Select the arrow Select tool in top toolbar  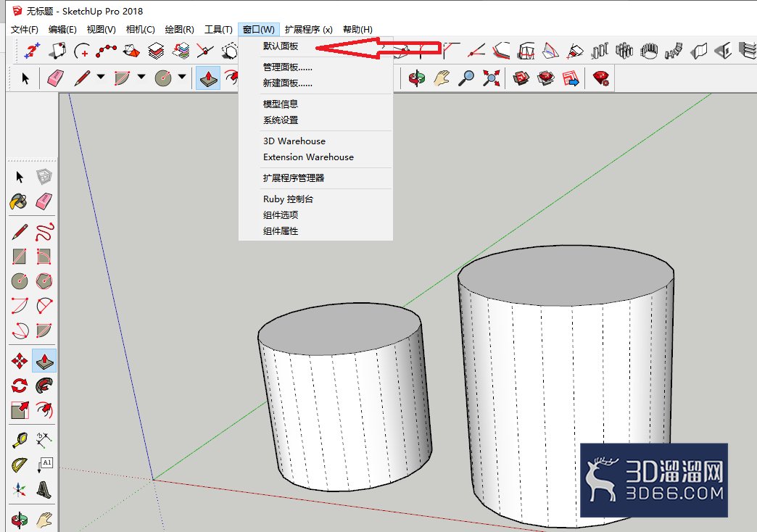(25, 78)
